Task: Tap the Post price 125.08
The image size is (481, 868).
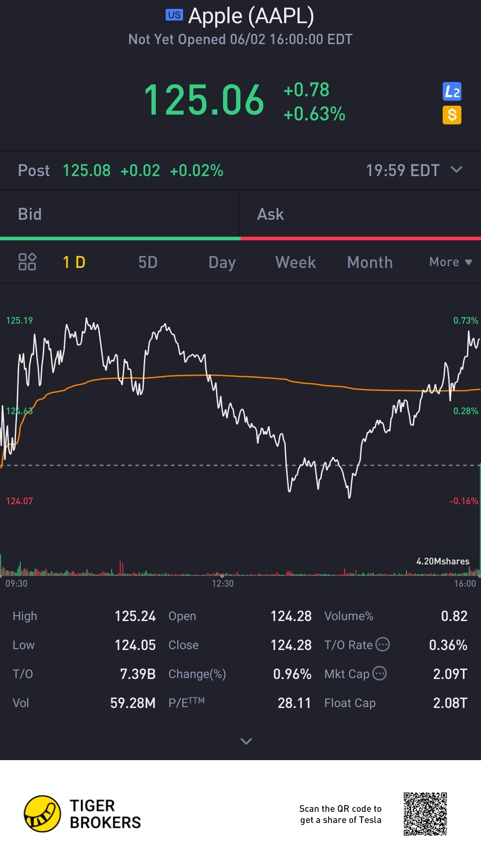Action: coord(86,170)
